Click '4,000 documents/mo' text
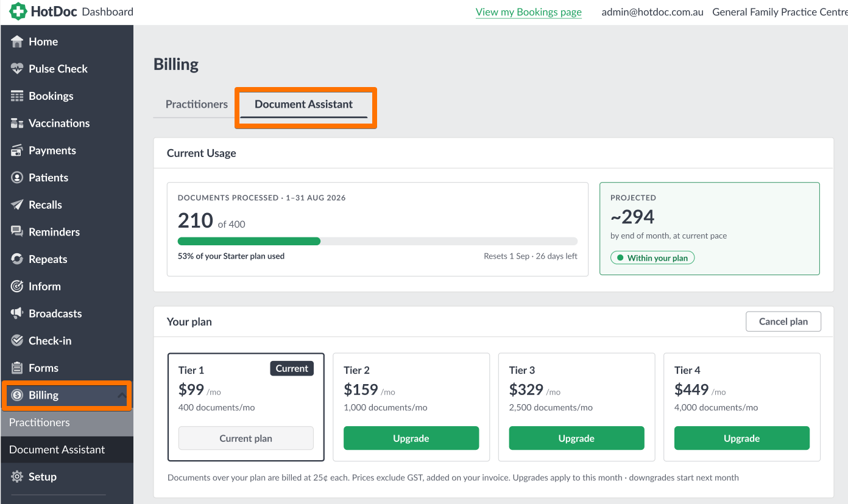The width and height of the screenshot is (848, 504). coord(716,408)
